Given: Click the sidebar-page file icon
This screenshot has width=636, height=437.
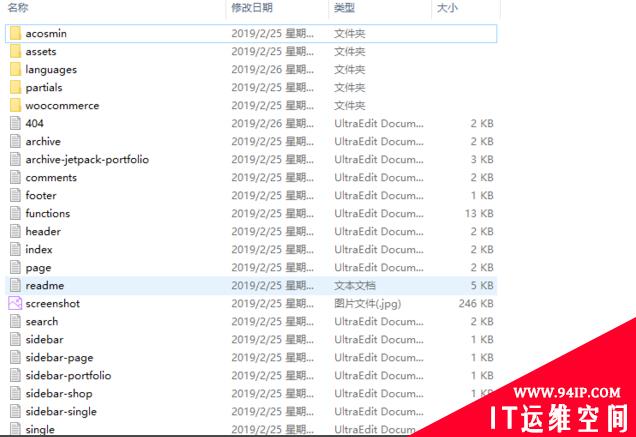Looking at the screenshot, I should coord(15,357).
